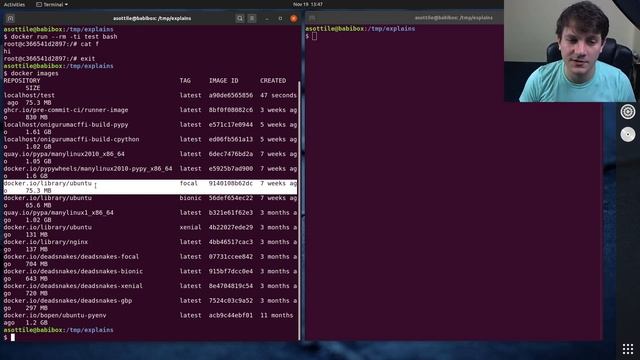Close the left terminal with orange button

(293, 18)
